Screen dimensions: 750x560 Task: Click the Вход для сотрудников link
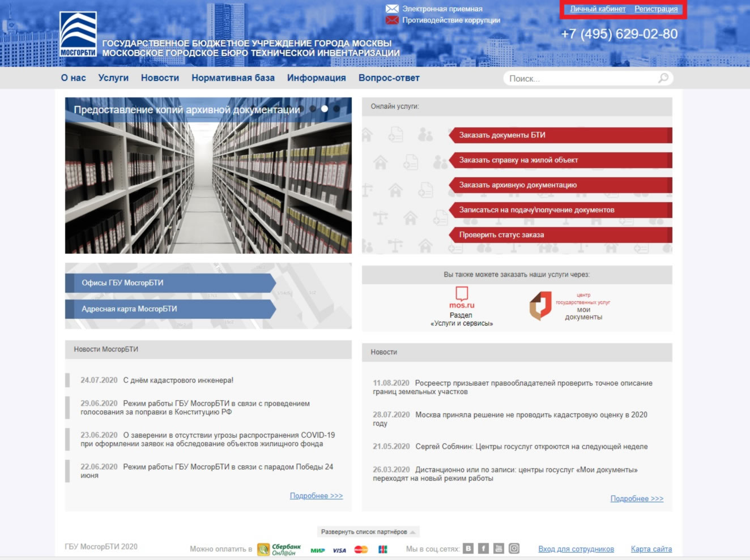576,549
